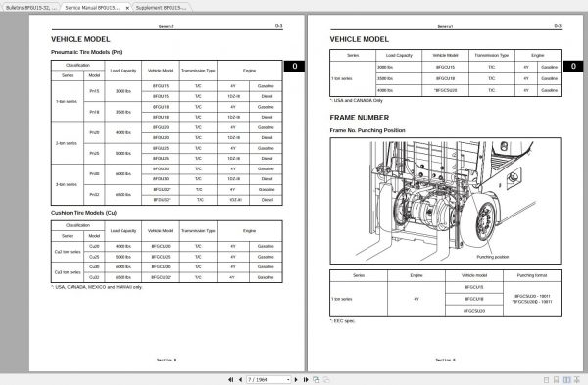Click the Section 0 footer on the right page
This screenshot has width=588, height=385.
point(445,360)
